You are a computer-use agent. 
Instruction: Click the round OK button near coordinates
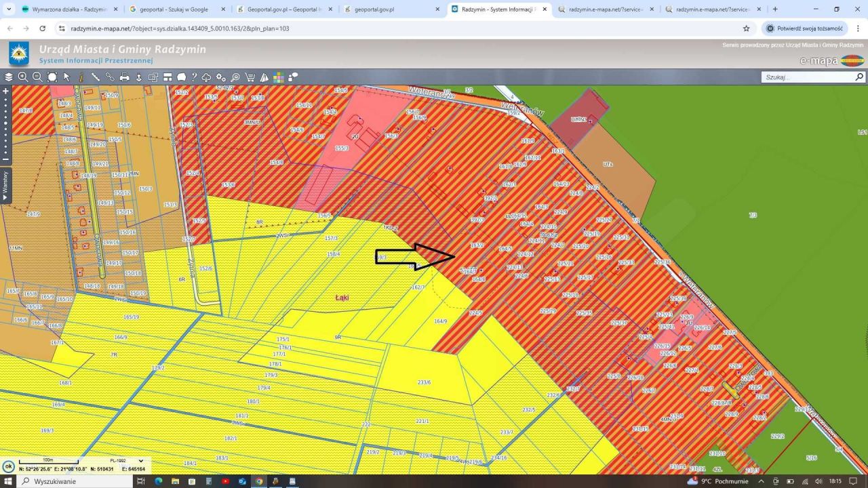[8, 466]
